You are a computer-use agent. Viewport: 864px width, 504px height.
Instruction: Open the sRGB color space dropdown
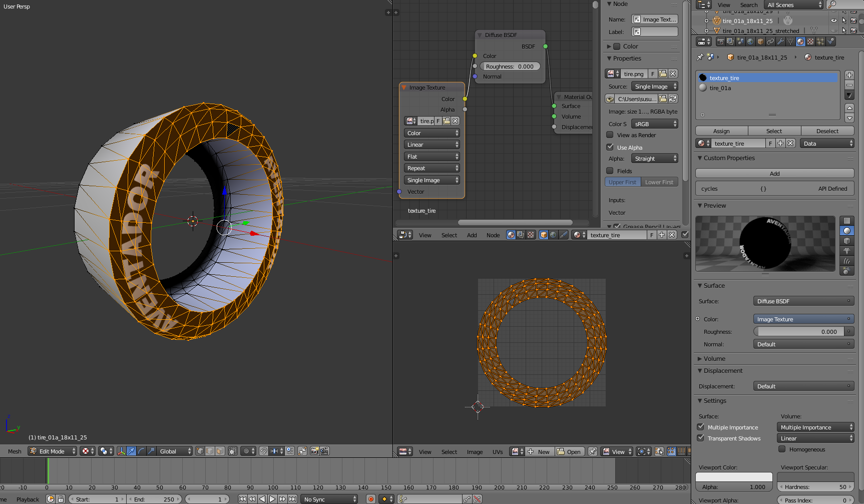point(654,124)
